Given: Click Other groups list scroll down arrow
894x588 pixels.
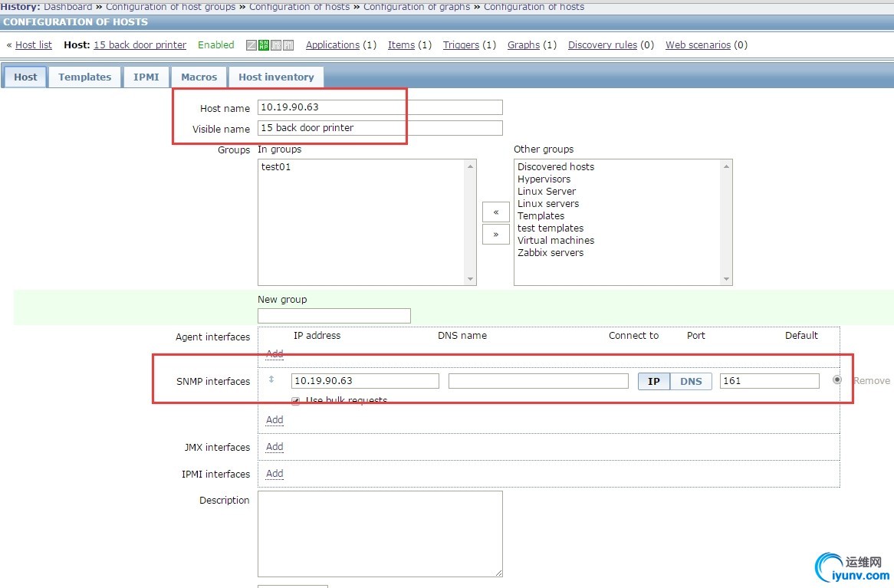Looking at the screenshot, I should coord(726,279).
